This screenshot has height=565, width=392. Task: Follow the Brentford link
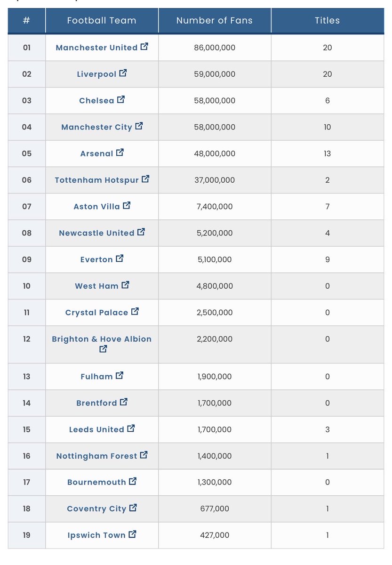tap(96, 403)
